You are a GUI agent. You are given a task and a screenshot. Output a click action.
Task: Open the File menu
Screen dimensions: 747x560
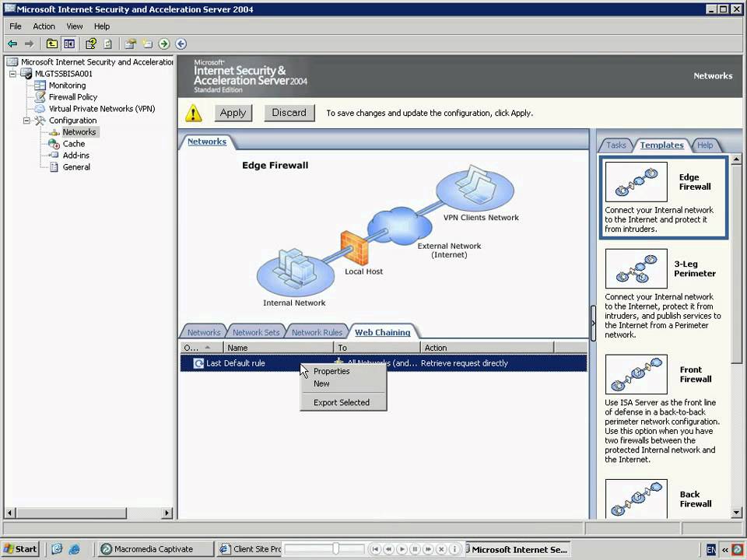point(16,26)
